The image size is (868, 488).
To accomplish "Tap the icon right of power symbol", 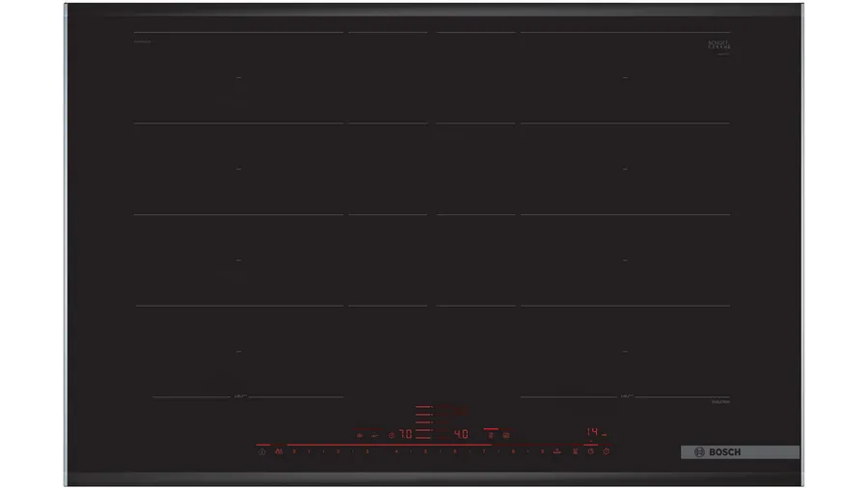I will (x=279, y=451).
